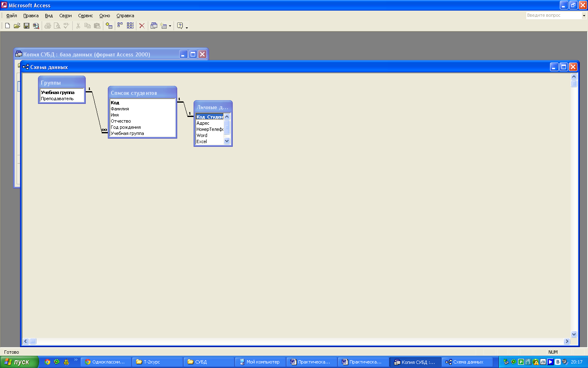Switch to Мой компьютер taskbar button
This screenshot has height=368, width=588.
tap(261, 362)
